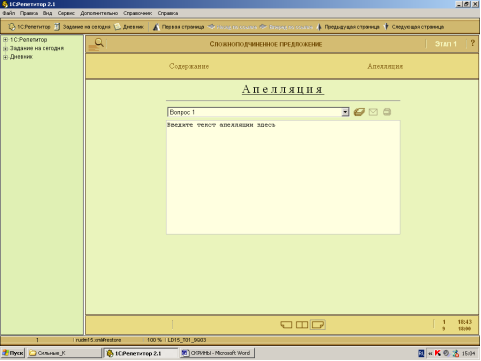The image size is (481, 361).
Task: Switch to Microsoft Word taskbar button
Action: pos(218,353)
